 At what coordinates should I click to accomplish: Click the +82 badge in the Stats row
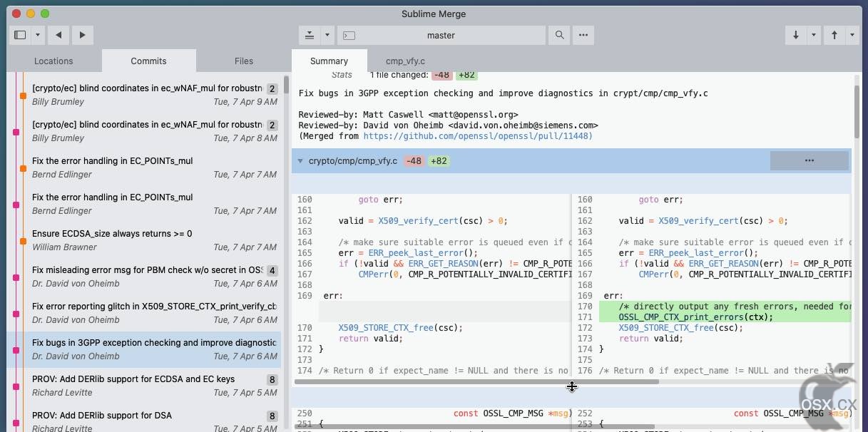466,76
